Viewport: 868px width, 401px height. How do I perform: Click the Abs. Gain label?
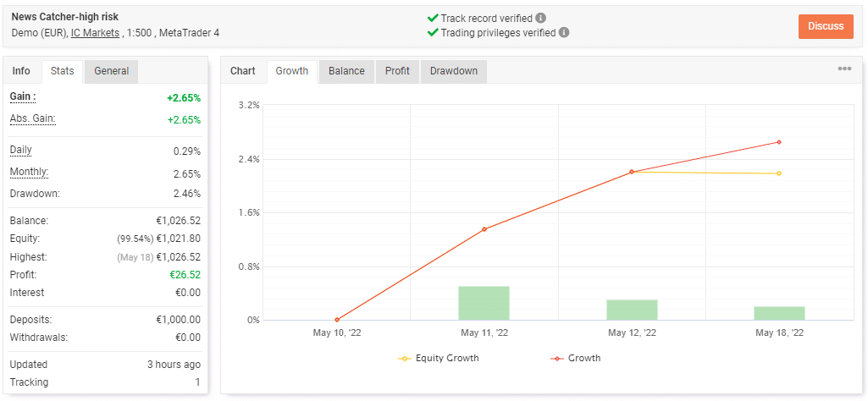[32, 119]
